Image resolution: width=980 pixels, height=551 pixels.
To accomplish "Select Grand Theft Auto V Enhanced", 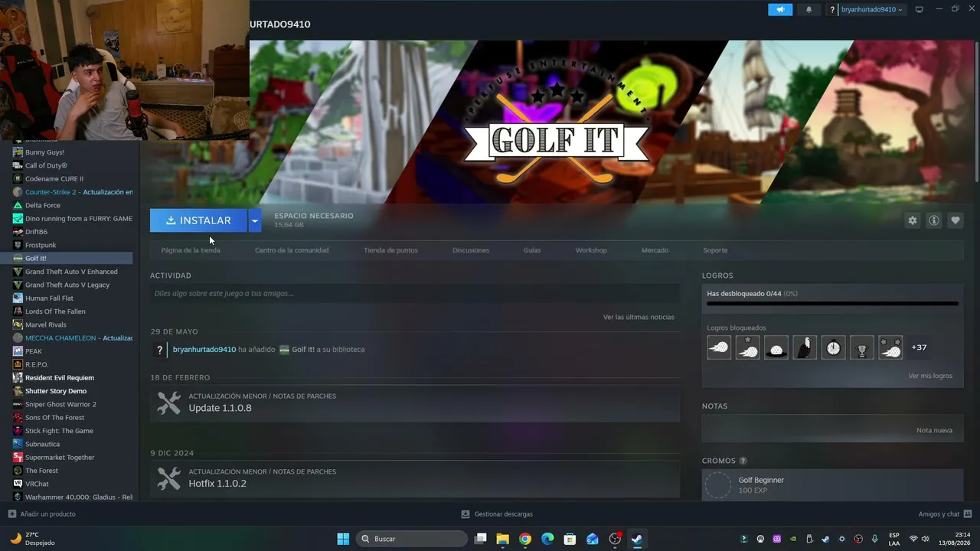I will click(73, 272).
